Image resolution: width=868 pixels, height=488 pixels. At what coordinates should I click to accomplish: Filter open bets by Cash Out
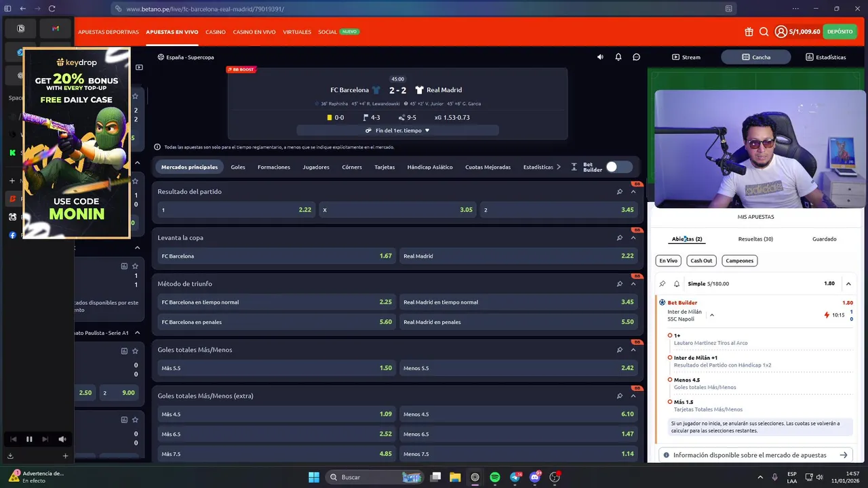701,260
